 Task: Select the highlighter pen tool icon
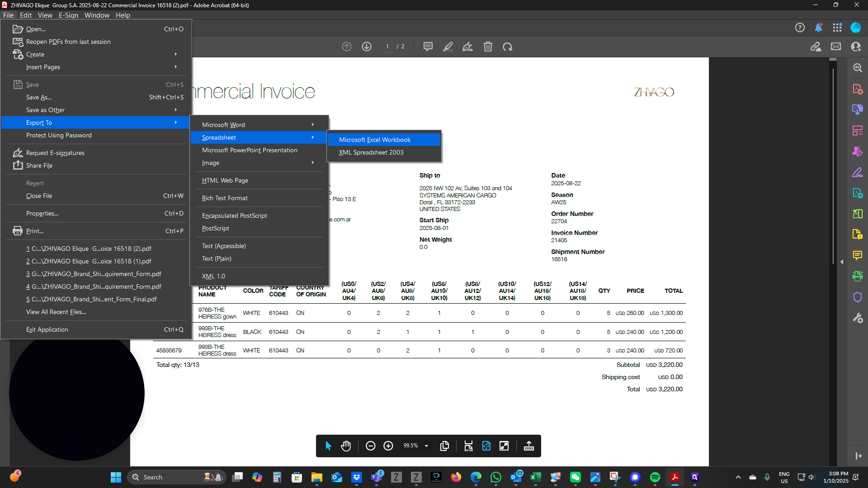coord(448,47)
